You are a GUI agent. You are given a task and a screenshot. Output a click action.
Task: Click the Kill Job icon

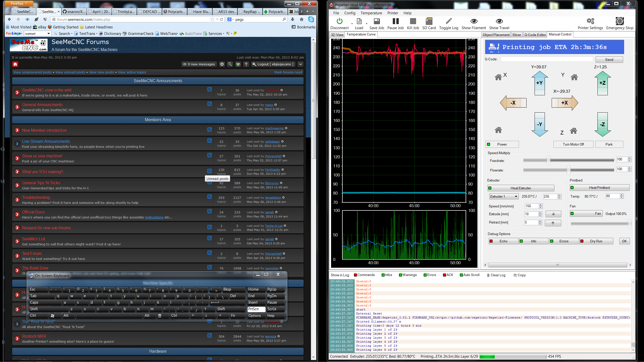pos(413,21)
